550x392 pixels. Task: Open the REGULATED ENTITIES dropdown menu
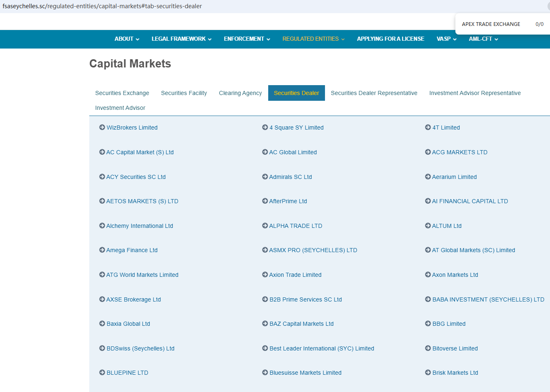pos(313,39)
